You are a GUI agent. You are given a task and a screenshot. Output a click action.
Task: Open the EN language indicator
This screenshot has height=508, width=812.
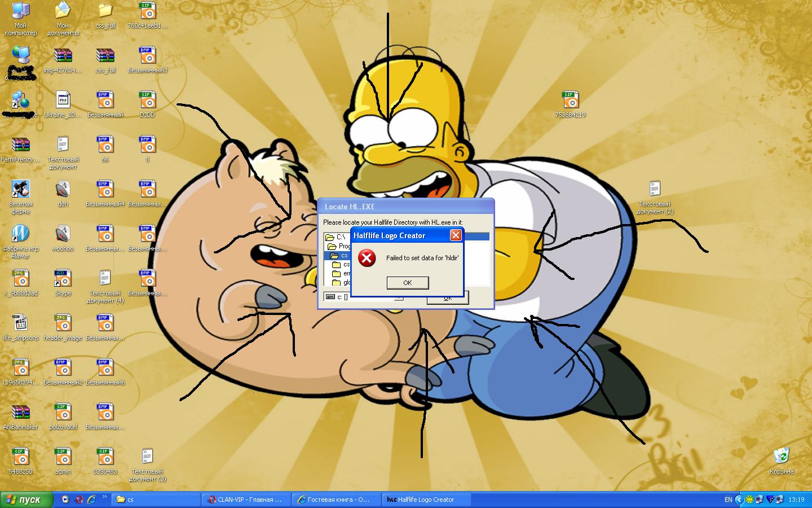[728, 500]
